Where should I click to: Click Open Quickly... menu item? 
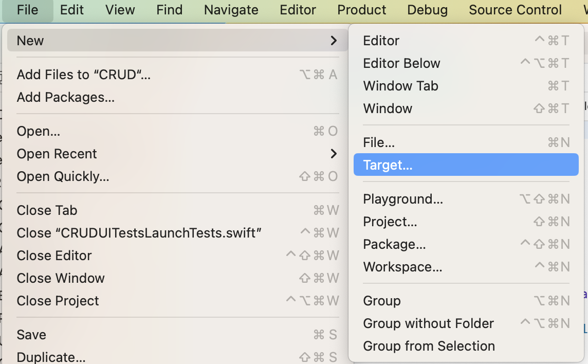click(x=178, y=176)
